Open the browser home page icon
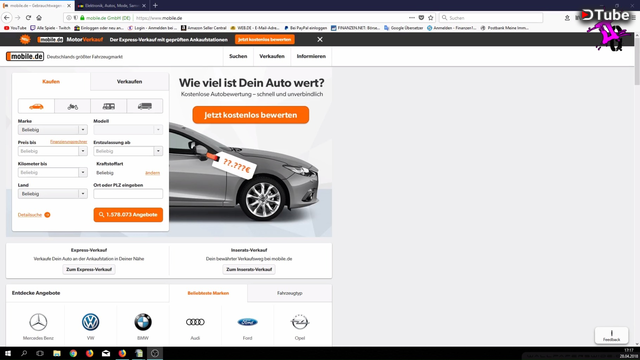Image resolution: width=640 pixels, height=360 pixels. click(39, 18)
